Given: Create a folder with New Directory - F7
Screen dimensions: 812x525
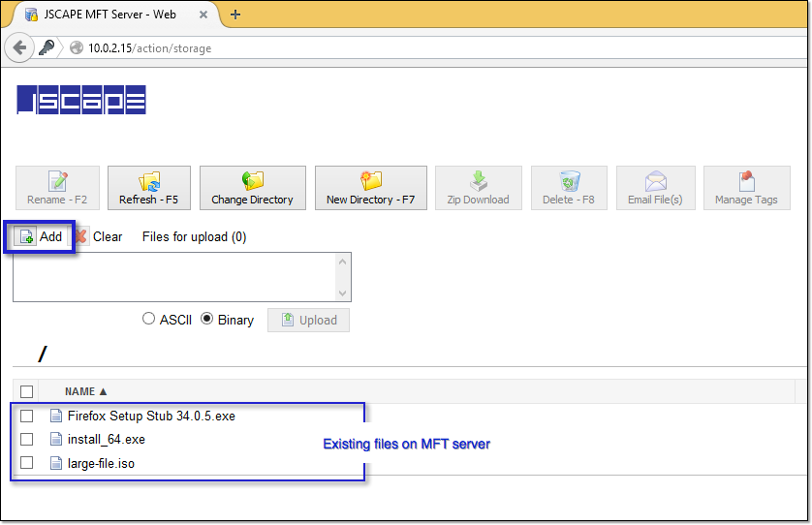Looking at the screenshot, I should [370, 188].
